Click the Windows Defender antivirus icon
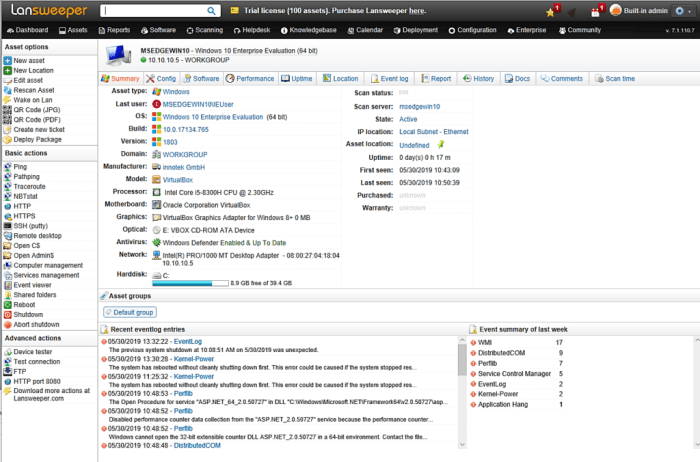Viewport: 700px width, 462px height. [x=156, y=242]
